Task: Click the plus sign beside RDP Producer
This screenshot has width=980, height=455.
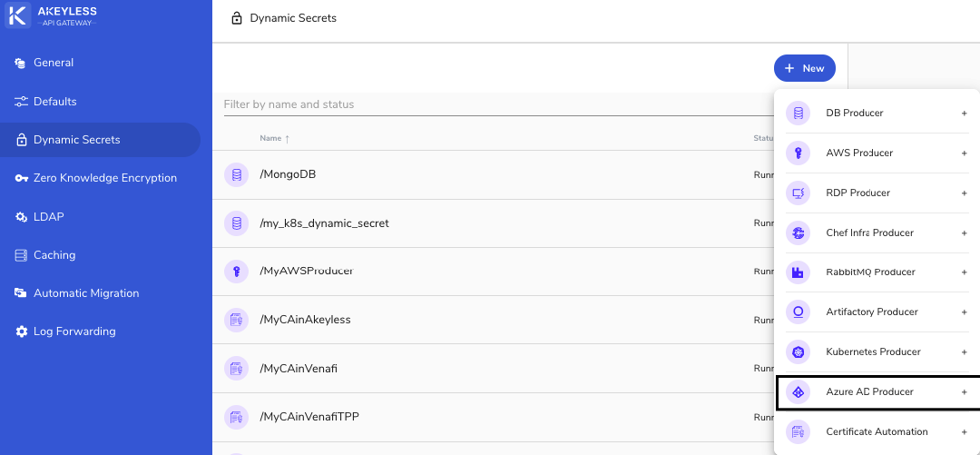Action: tap(965, 193)
